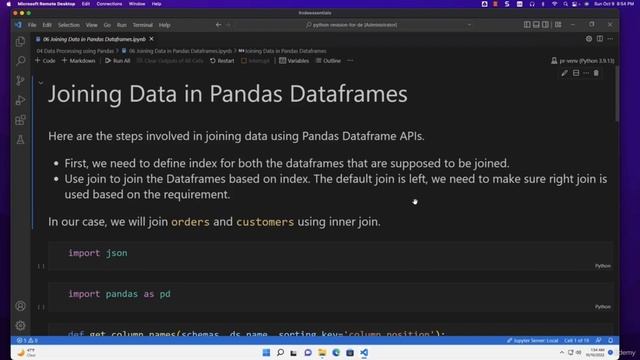Change language mode of import json cell
The image size is (640, 360).
(x=602, y=266)
